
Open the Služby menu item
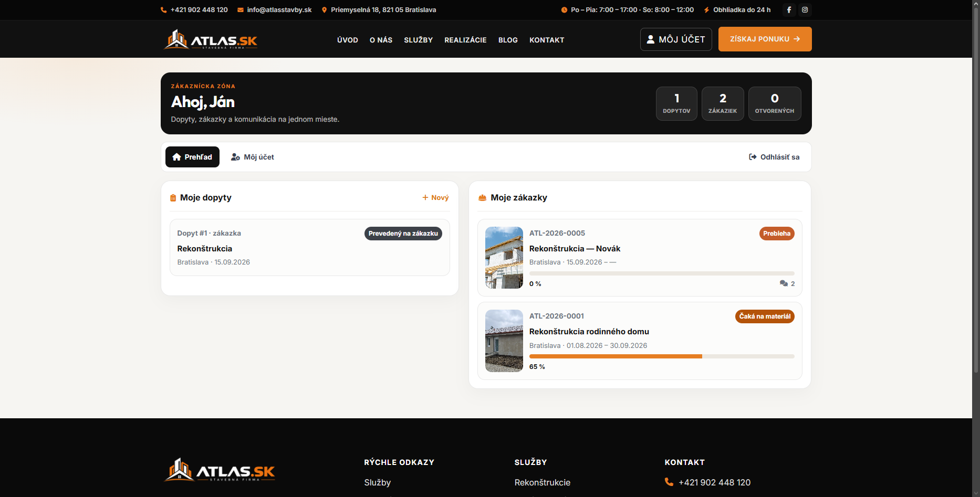tap(419, 40)
